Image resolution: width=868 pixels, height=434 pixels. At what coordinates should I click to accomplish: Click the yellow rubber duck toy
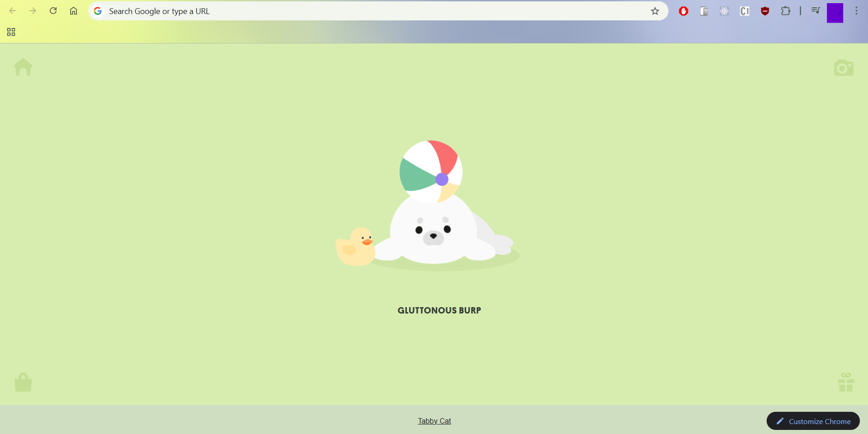[x=355, y=247]
